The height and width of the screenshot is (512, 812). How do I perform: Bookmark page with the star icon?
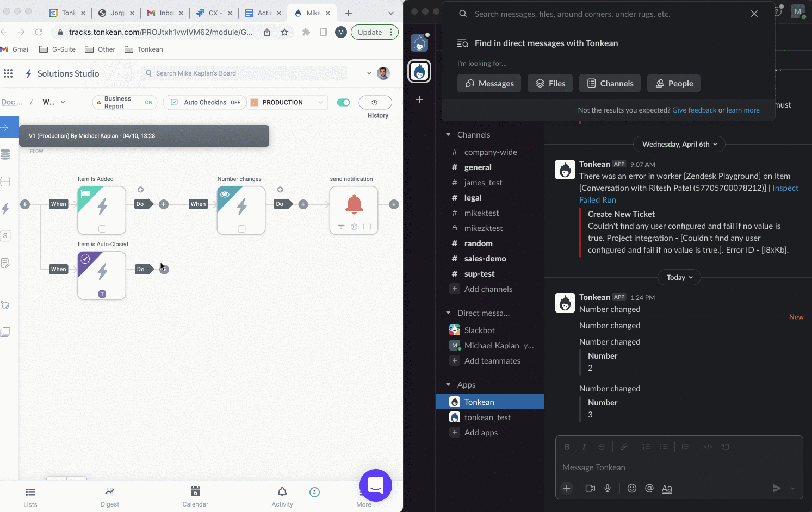(x=284, y=32)
